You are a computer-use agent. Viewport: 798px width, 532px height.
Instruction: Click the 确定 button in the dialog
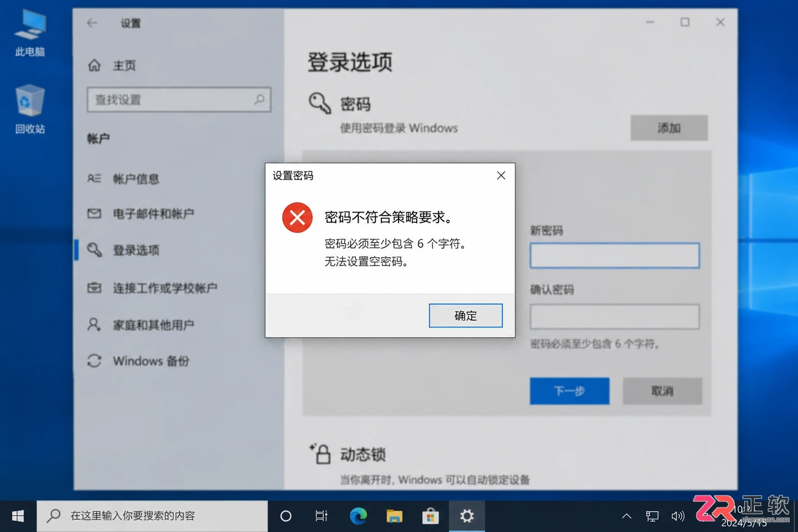tap(465, 315)
